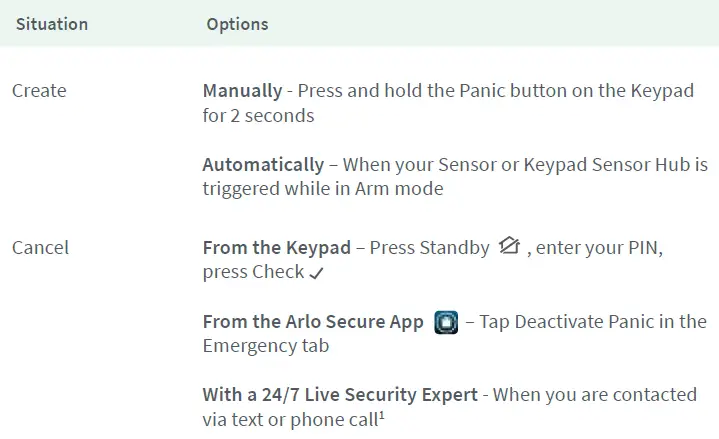Viewport: 719px width, 439px height.
Task: Click With a 24/7 Live Security Expert
Action: pyautogui.click(x=340, y=394)
